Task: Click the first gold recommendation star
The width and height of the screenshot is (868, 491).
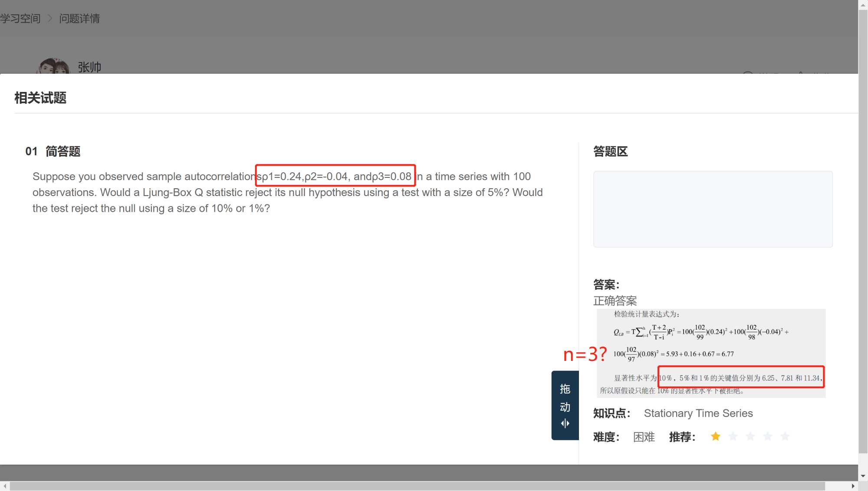Action: (716, 436)
